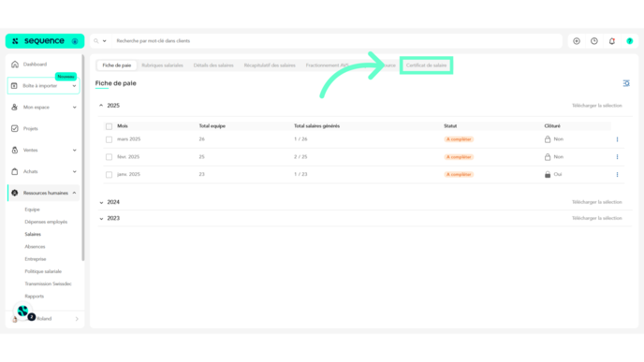The width and height of the screenshot is (644, 362).
Task: Tick the select-all checkbox beside Mois header
Action: click(x=109, y=126)
